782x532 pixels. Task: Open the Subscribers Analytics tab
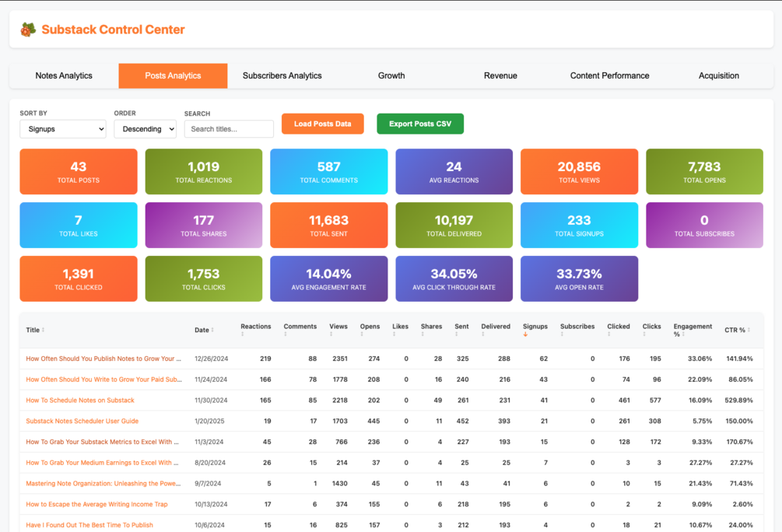click(x=282, y=75)
